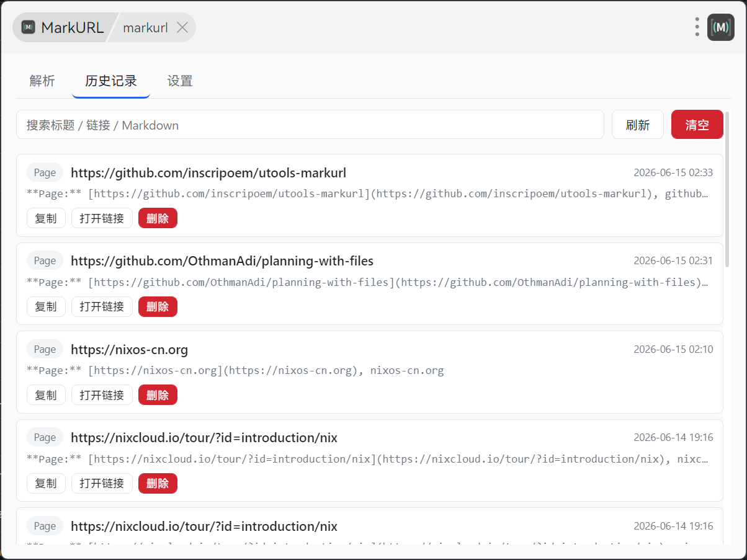This screenshot has height=560, width=747.
Task: Click the timestamp 2026-06-15 02:33
Action: click(673, 172)
